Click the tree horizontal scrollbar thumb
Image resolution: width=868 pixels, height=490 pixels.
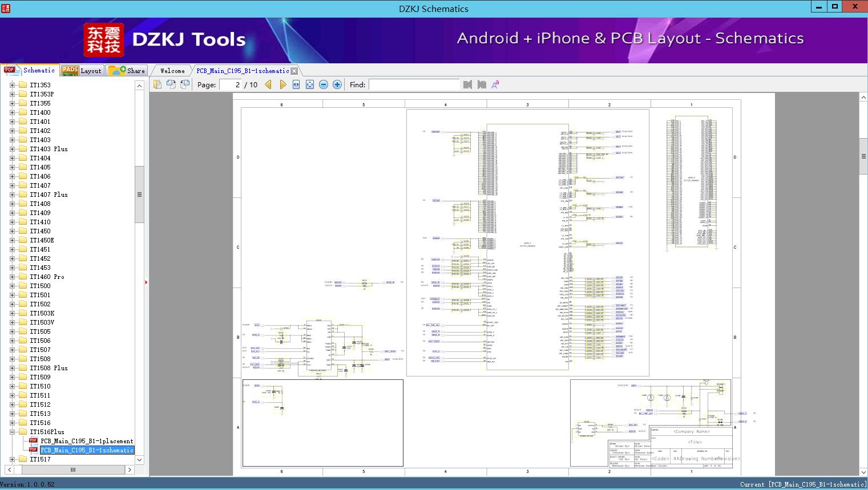[72, 470]
